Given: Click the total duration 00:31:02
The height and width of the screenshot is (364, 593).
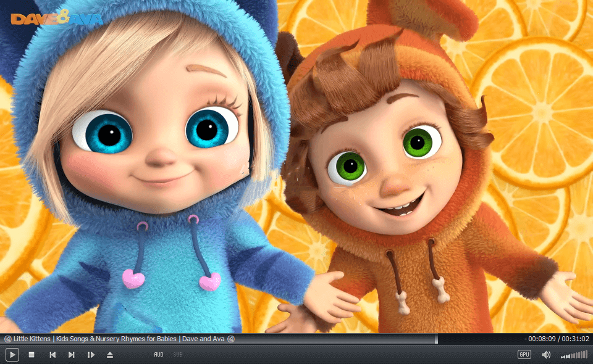Looking at the screenshot, I should [575, 339].
